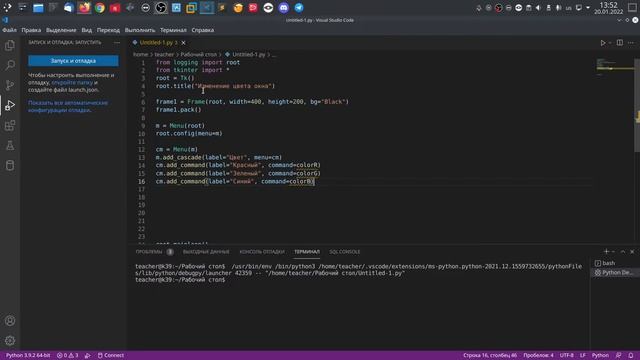This screenshot has height=360, width=640.
Task: Open the database SQL view icon
Action: pos(10,165)
